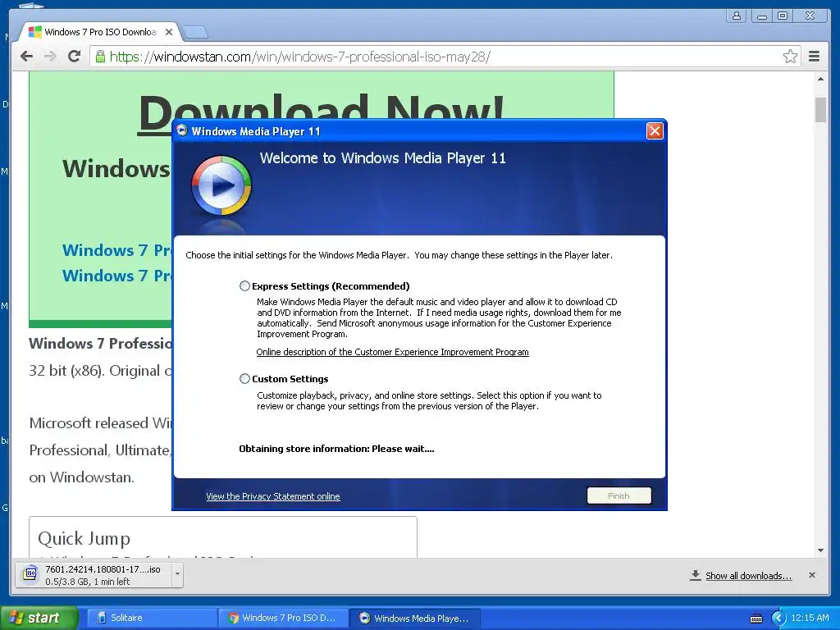840x630 pixels.
Task: Close the Windows 7 Pro ISO tab
Action: coord(169,32)
